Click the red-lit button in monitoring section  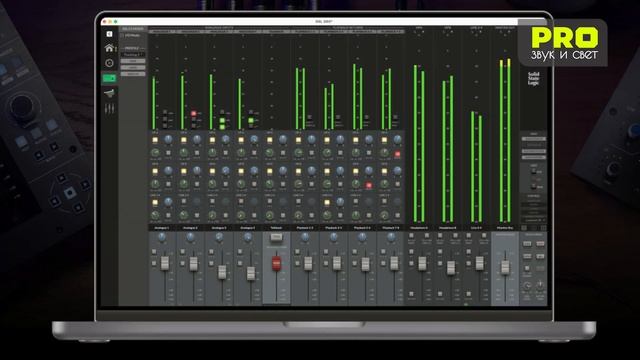tap(540, 244)
